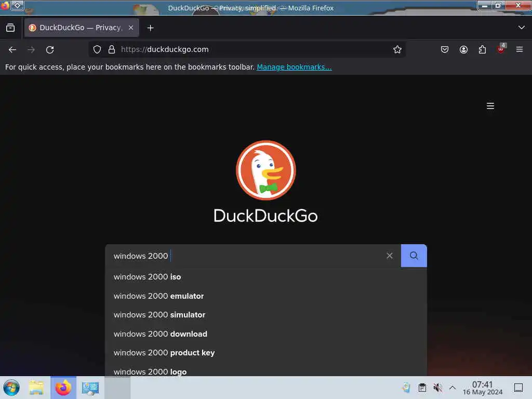Open the Firefox account menu
The width and height of the screenshot is (532, 399).
click(463, 49)
